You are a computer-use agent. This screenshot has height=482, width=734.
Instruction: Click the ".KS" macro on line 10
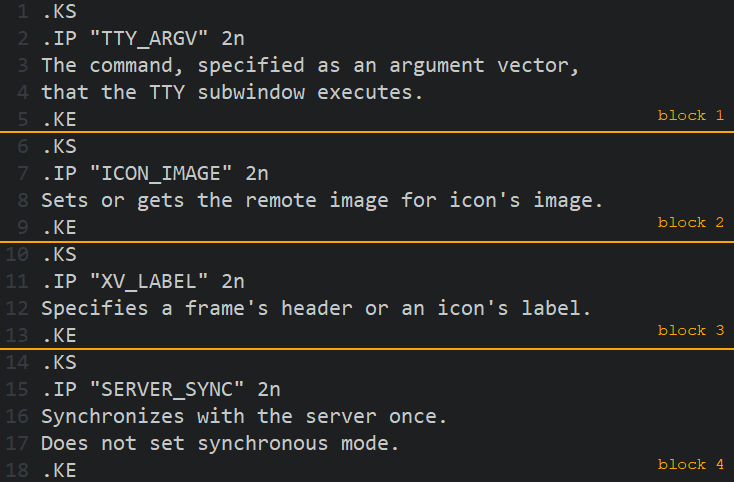pos(58,254)
